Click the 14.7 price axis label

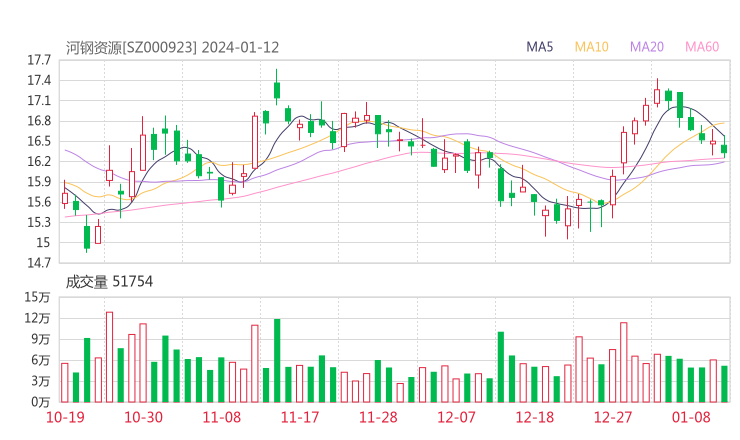point(40,263)
